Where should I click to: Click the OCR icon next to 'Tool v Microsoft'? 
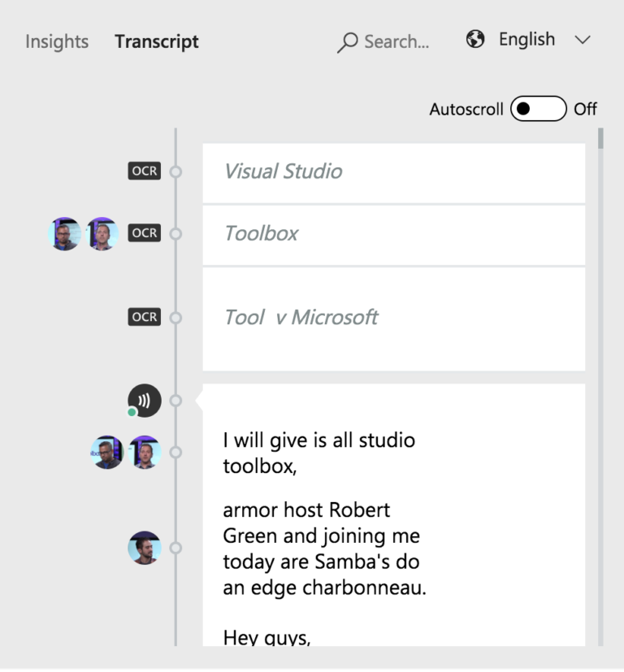click(144, 317)
